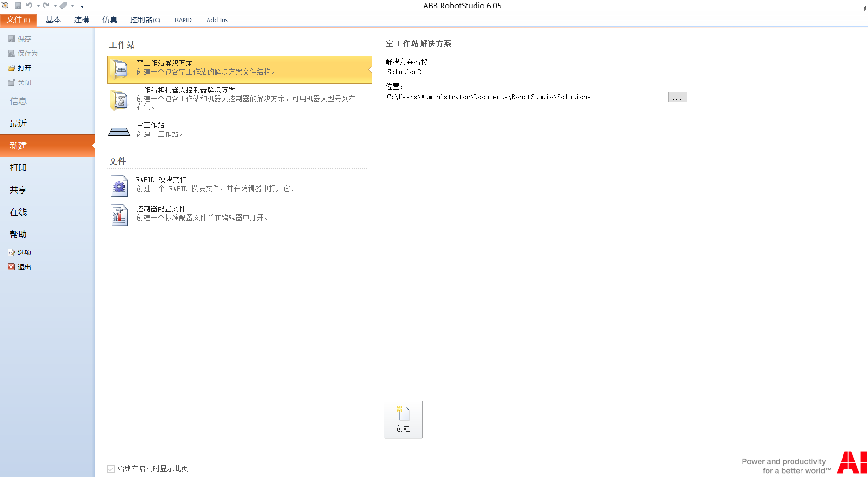This screenshot has height=477, width=868.
Task: Switch to the 建模 ribbon tab
Action: [81, 20]
